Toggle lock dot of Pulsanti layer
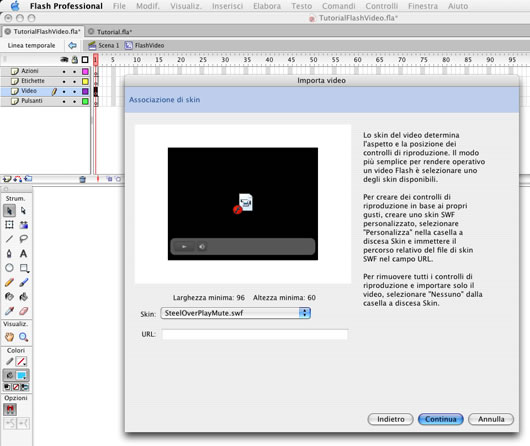530x446 pixels. click(x=75, y=101)
